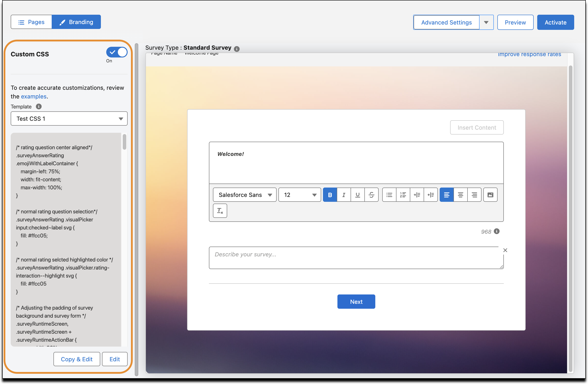Decrease text indent
Viewport: 588px width, 384px height.
pyautogui.click(x=431, y=195)
